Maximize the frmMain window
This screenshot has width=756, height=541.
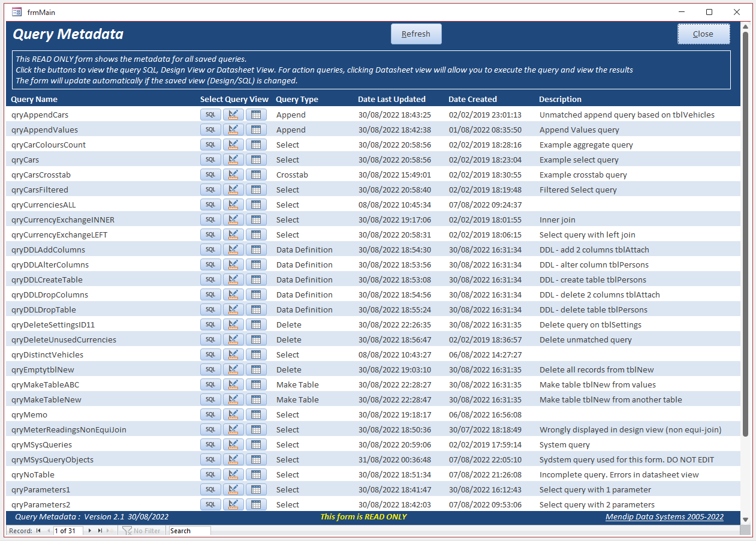click(709, 12)
